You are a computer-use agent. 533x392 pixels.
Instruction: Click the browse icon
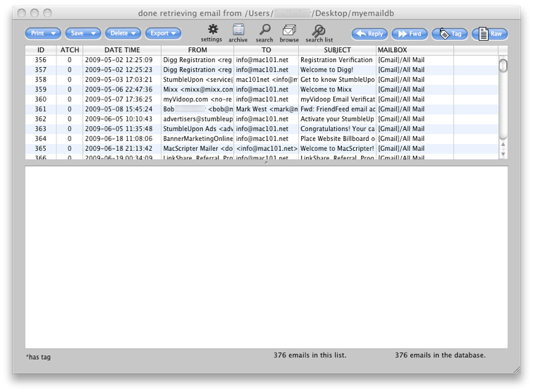pos(289,30)
